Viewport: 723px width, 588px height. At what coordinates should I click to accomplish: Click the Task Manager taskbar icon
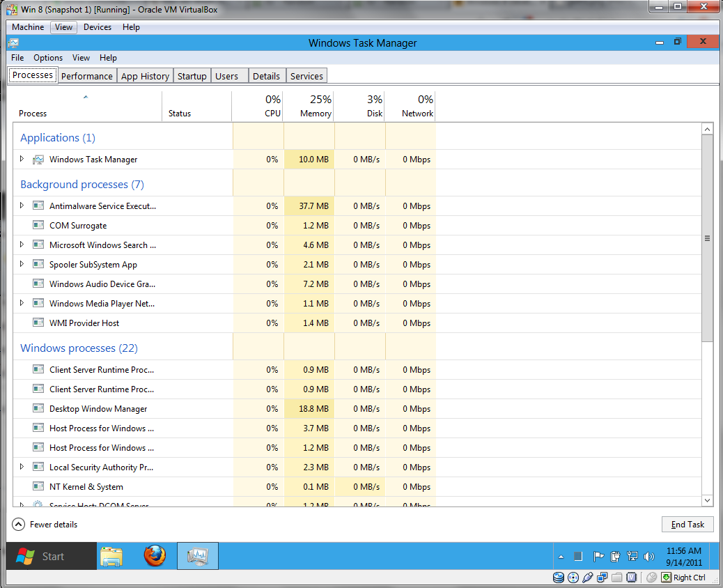198,556
